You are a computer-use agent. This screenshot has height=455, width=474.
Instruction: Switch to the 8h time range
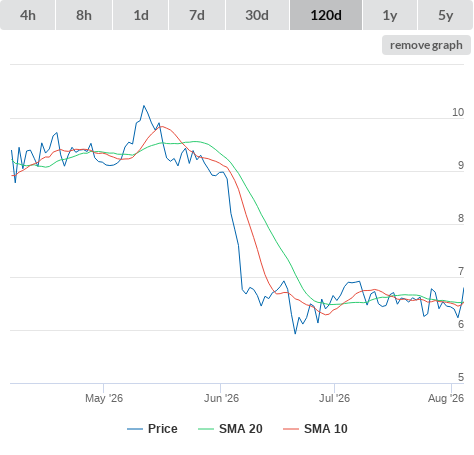pyautogui.click(x=84, y=15)
